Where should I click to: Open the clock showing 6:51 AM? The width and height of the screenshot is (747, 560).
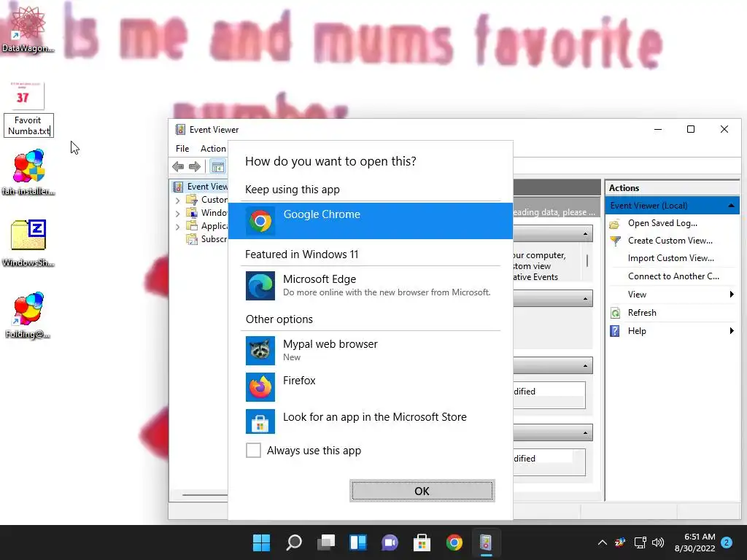(694, 542)
